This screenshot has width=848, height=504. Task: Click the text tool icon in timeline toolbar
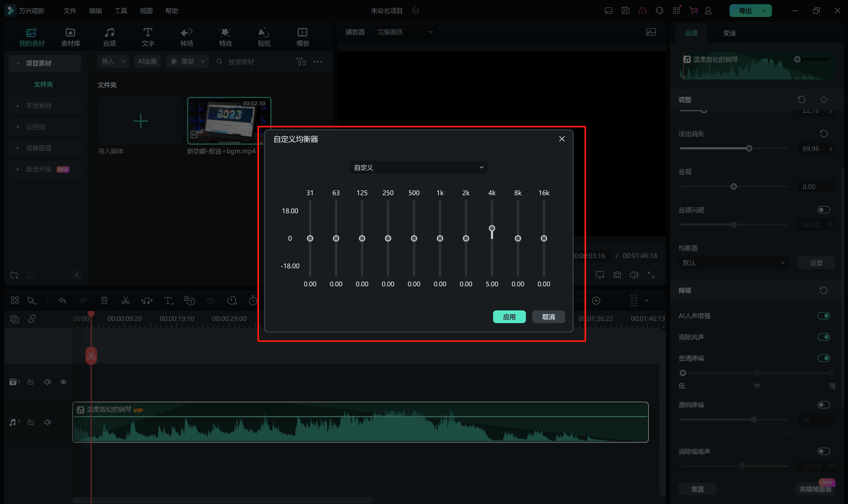coord(168,301)
